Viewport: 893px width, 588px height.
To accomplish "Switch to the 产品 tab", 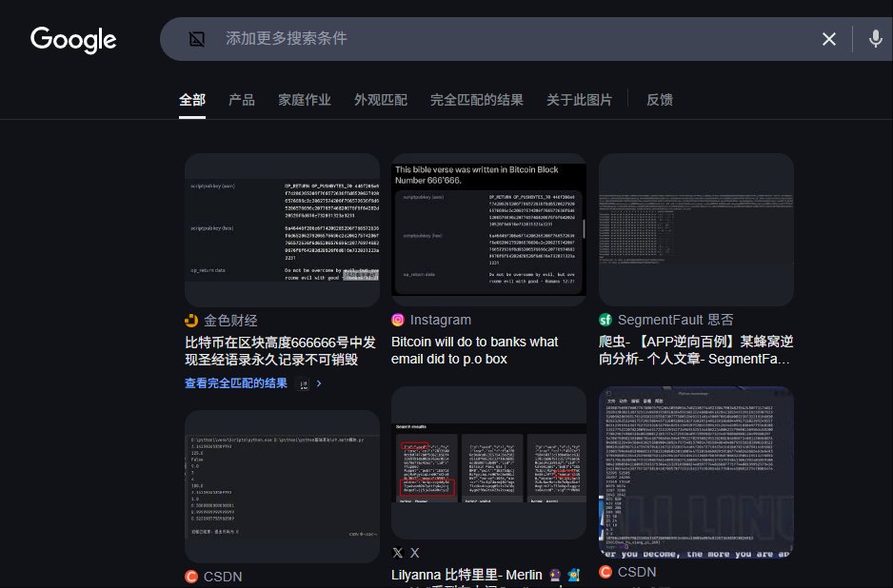I will (242, 100).
